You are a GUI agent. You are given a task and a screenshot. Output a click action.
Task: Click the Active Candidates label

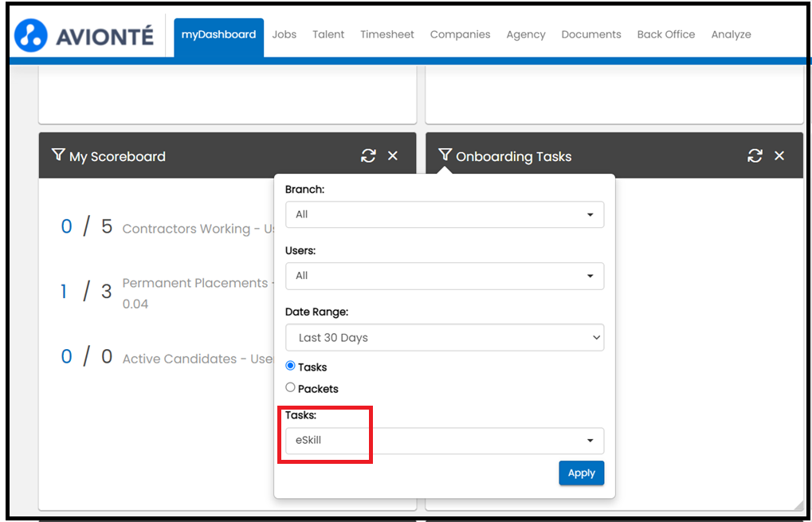[198, 359]
